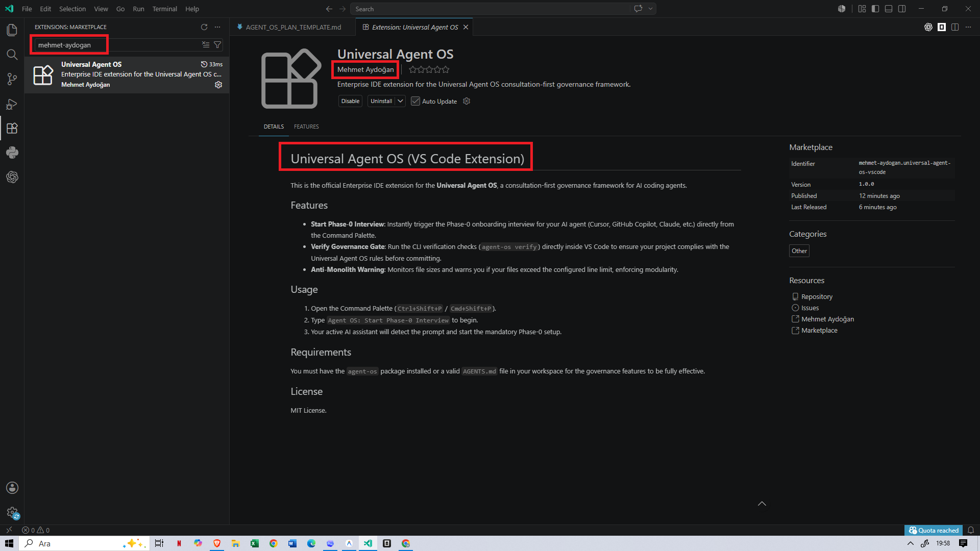The image size is (980, 551).
Task: Click the command center Search box
Action: (x=490, y=9)
